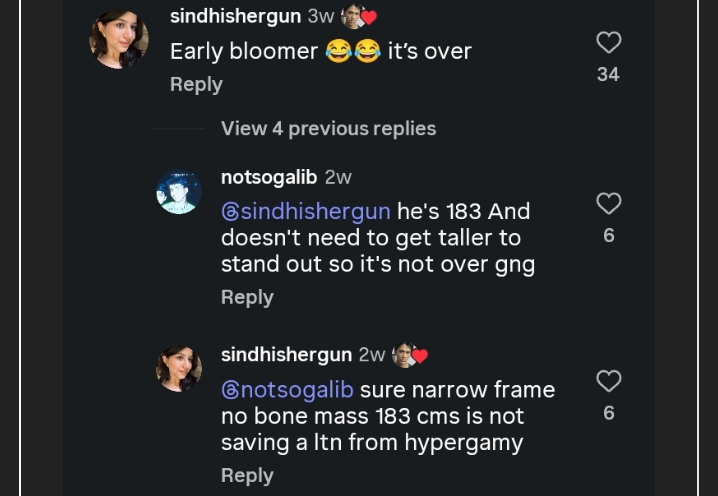Open the creator-liked badge on the bottom reply

pos(410,355)
